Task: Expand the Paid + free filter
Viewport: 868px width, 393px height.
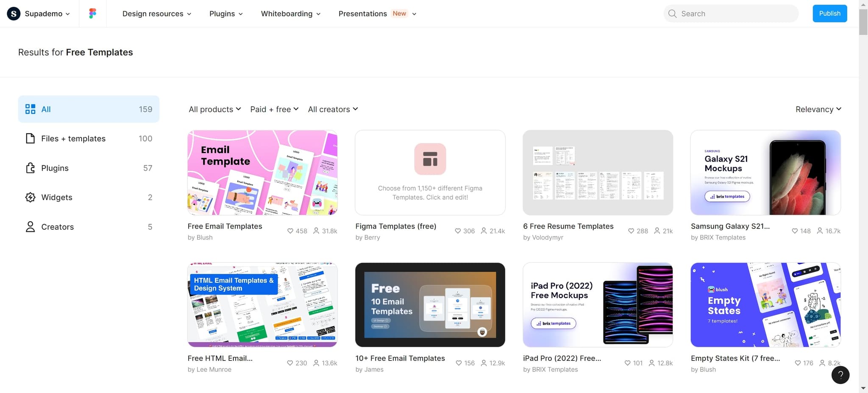Action: [x=274, y=109]
